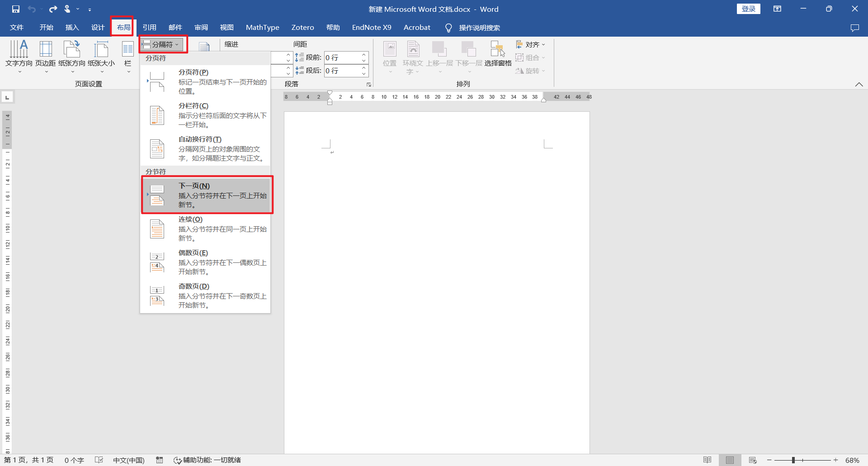This screenshot has width=868, height=466.
Task: Click the zoom in plus icon
Action: (x=836, y=460)
